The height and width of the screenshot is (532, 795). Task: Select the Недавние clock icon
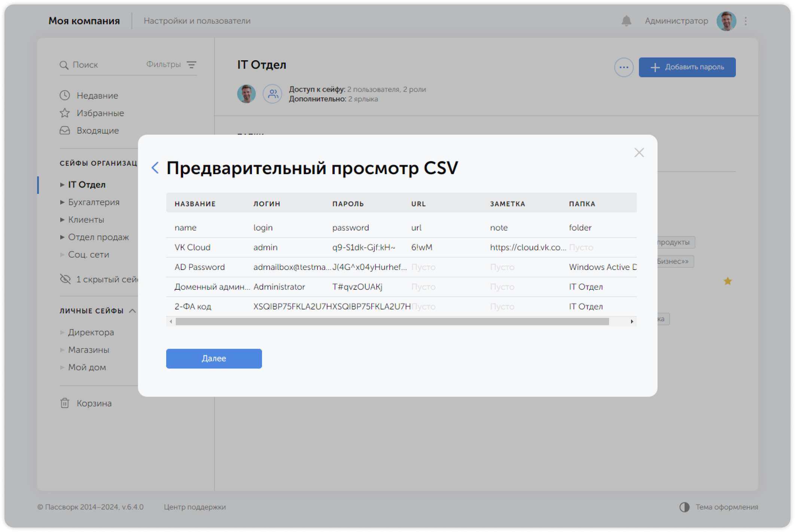64,95
